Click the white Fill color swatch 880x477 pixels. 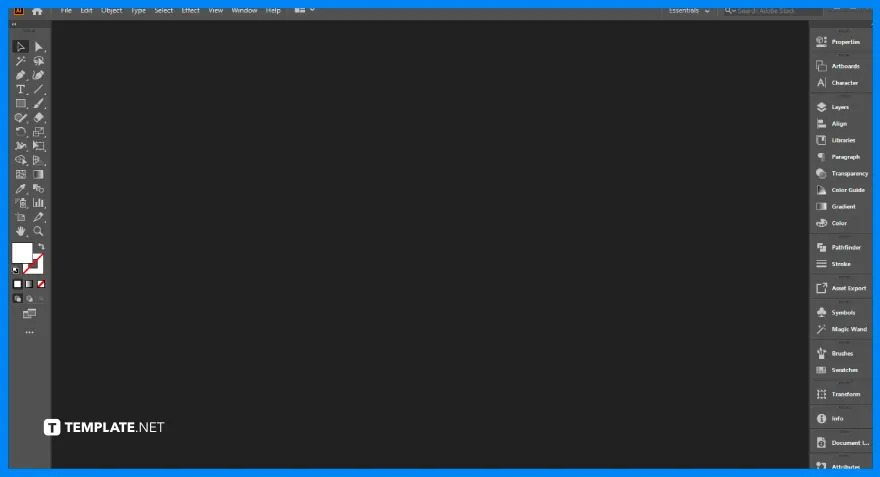[22, 253]
